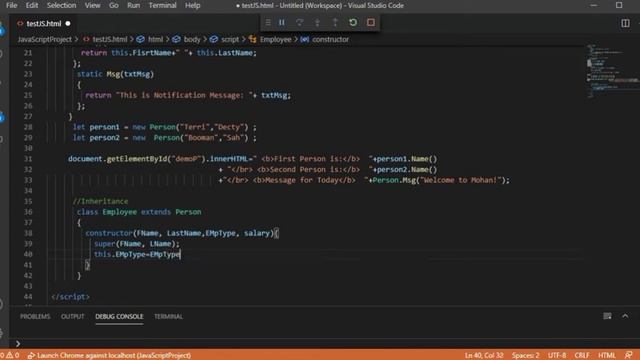Maximize the Visual Studio Code window
This screenshot has height=360, width=640.
(x=619, y=5)
